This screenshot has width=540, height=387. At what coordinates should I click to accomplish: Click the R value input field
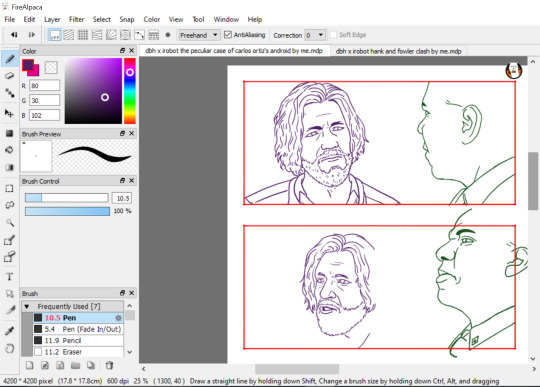pos(44,86)
